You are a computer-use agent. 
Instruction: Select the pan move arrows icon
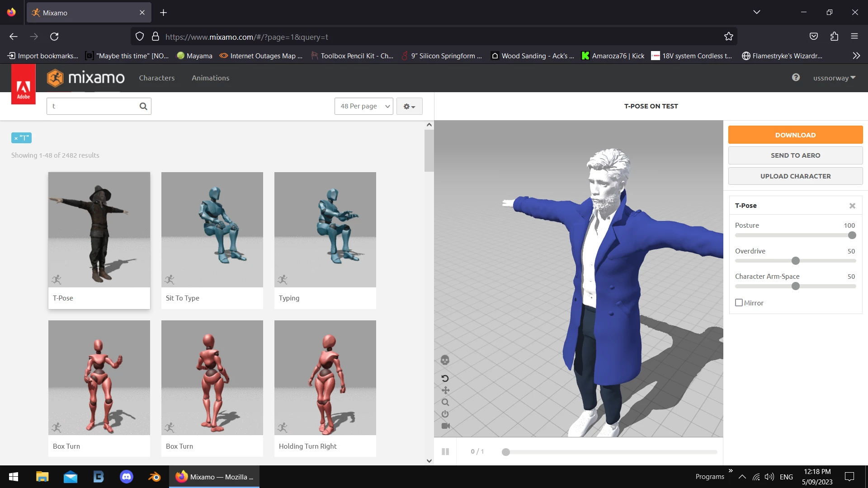445,390
